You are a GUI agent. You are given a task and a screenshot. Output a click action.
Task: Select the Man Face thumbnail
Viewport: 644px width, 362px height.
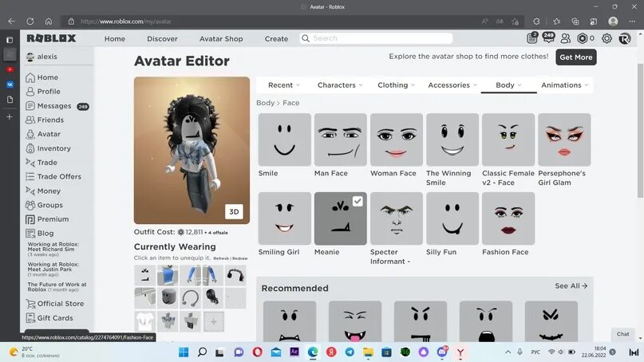pos(341,140)
